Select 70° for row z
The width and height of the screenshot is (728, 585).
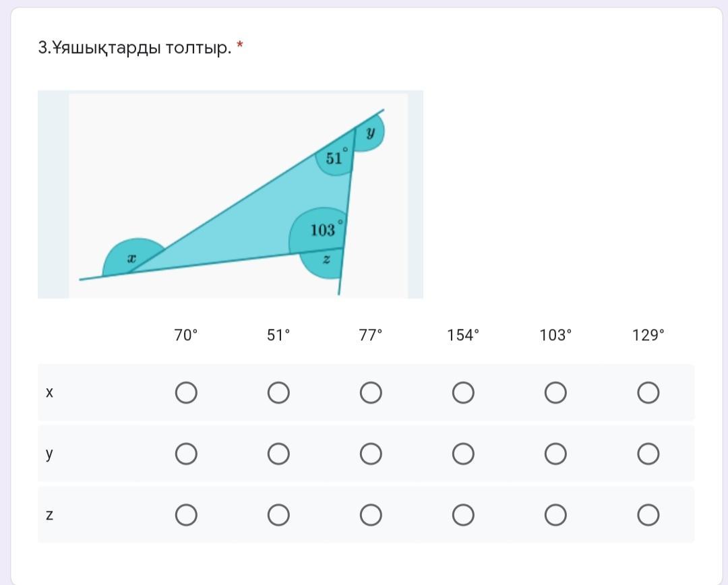tap(186, 516)
